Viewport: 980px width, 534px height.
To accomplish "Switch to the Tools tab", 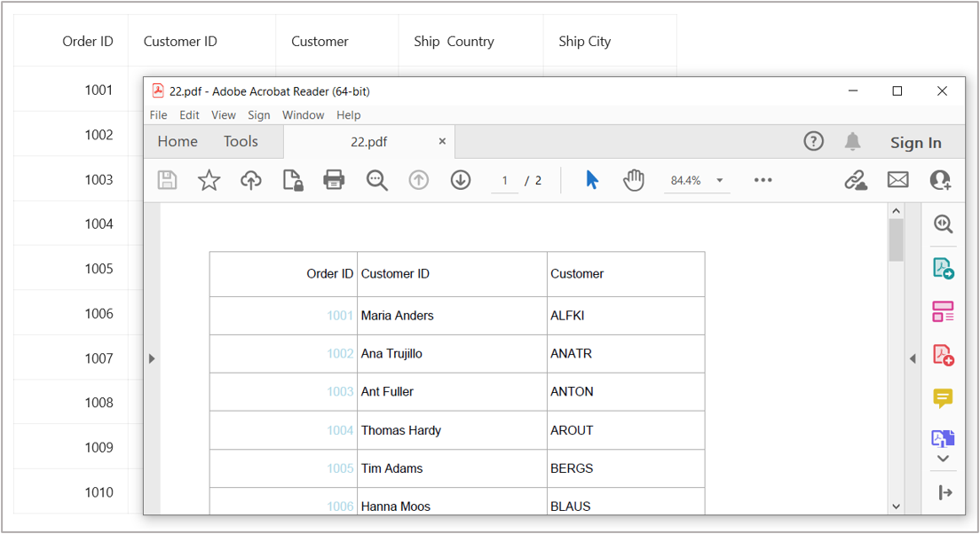I will tap(241, 142).
